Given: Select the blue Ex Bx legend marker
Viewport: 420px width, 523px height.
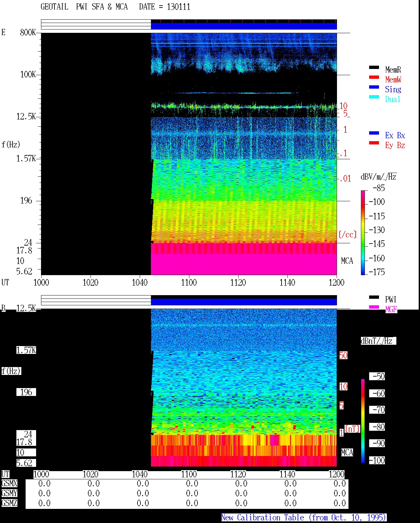Looking at the screenshot, I should 374,133.
